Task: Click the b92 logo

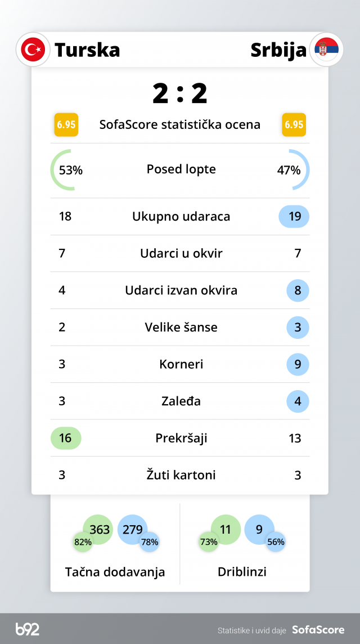Action: point(28,629)
